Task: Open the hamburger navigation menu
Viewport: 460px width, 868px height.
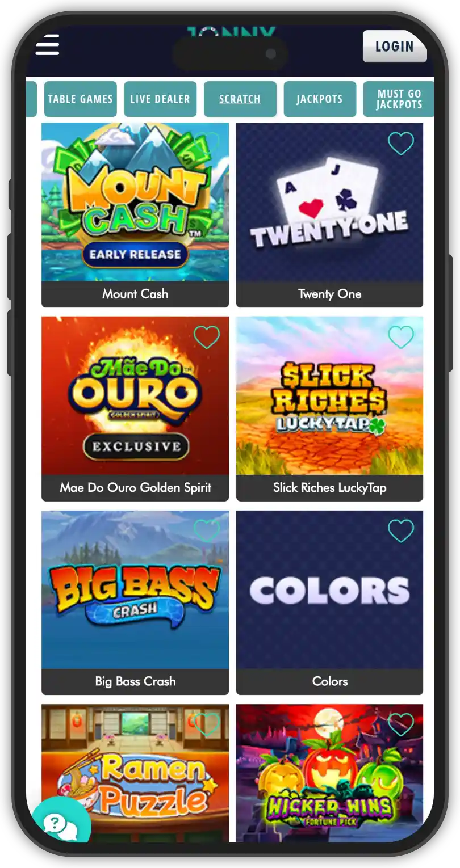Action: point(47,45)
